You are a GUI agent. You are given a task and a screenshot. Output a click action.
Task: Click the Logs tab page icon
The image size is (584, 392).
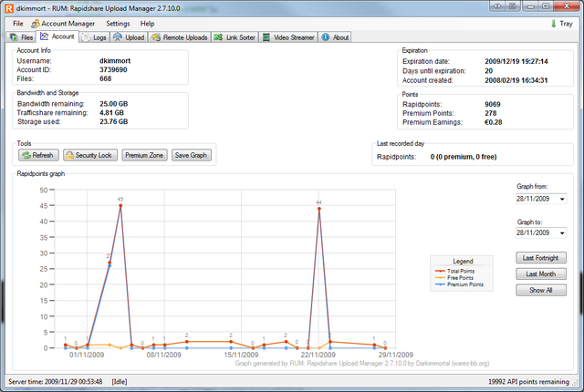(x=86, y=37)
